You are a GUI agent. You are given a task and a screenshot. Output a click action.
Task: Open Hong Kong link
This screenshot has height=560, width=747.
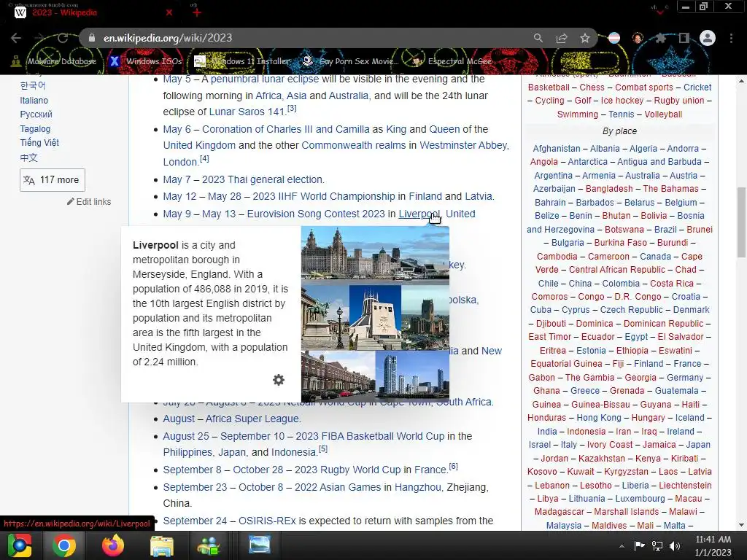(599, 418)
